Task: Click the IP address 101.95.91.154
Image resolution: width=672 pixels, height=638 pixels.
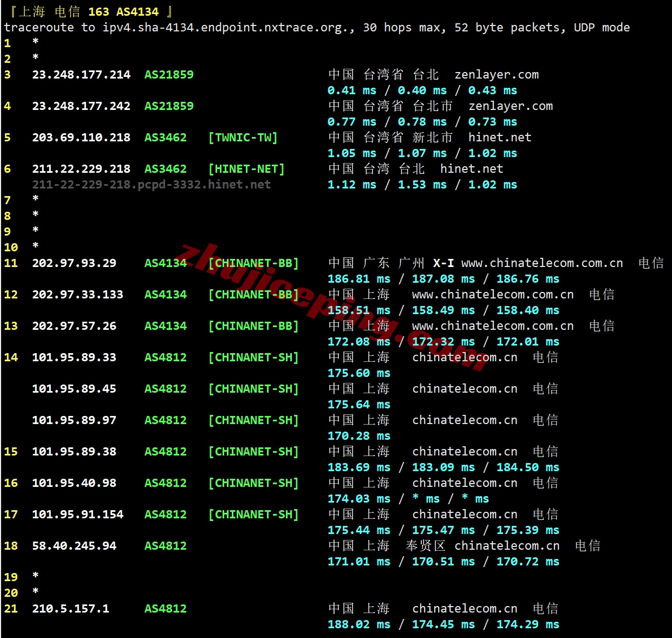Action: click(77, 515)
